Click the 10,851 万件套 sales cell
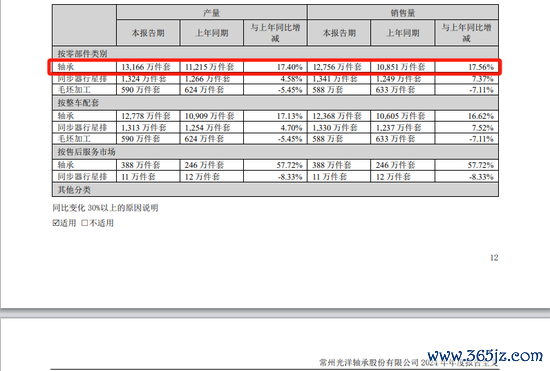This screenshot has height=371, width=550. (x=403, y=67)
